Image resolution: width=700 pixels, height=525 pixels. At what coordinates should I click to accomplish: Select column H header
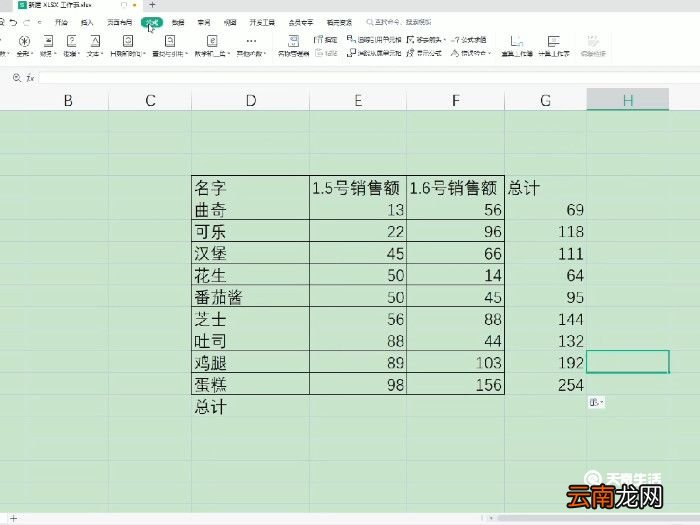[x=628, y=100]
